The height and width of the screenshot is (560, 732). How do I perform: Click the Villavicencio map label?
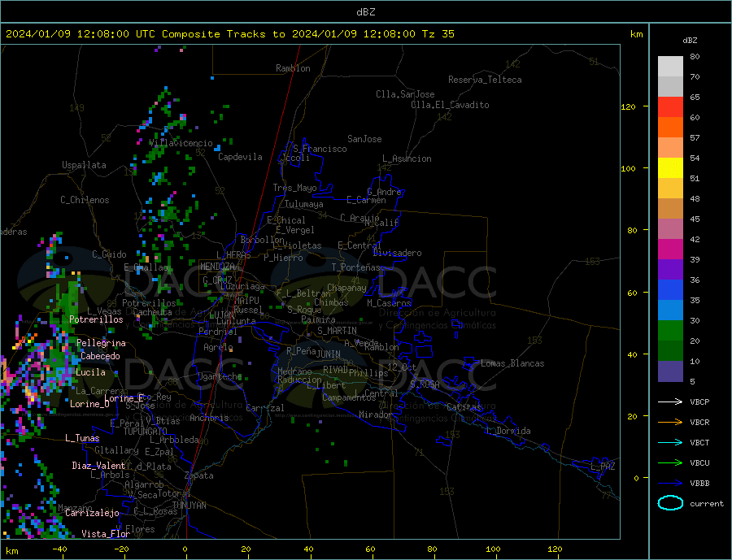(x=181, y=143)
